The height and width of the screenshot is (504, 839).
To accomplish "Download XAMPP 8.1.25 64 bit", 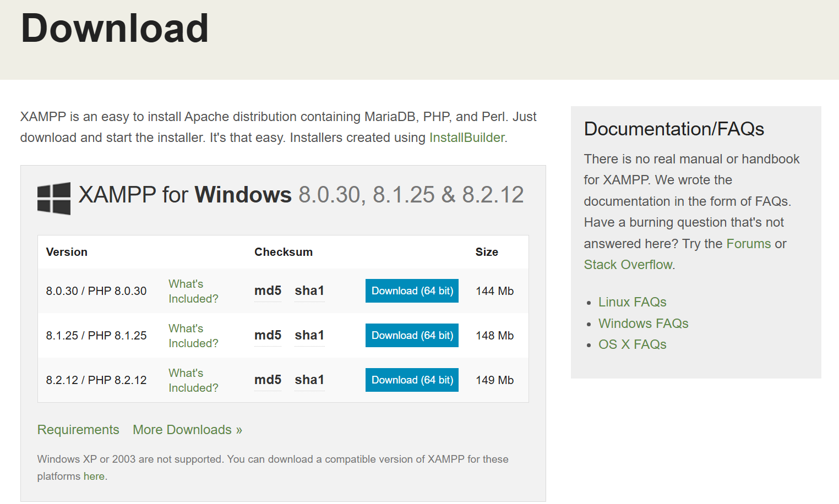I will tap(412, 335).
